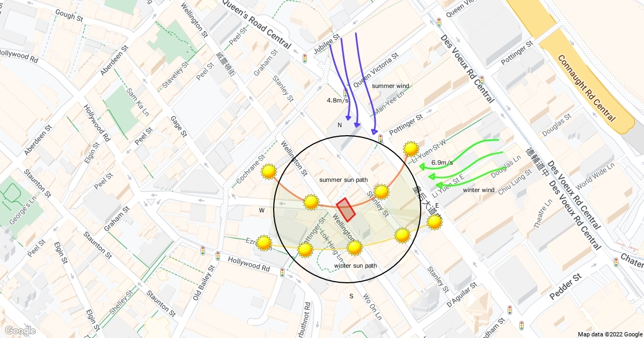
Task: Click the S compass label below the circle
Action: [x=352, y=296]
